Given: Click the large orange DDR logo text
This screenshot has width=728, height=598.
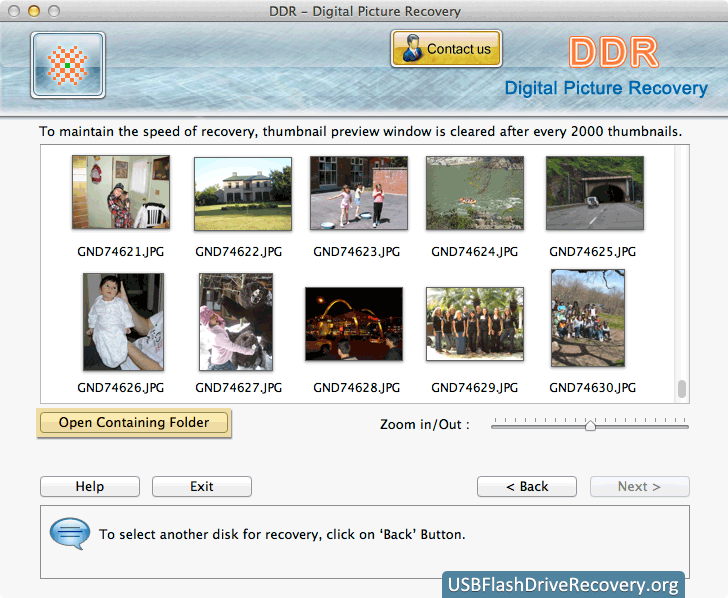Looking at the screenshot, I should 614,52.
